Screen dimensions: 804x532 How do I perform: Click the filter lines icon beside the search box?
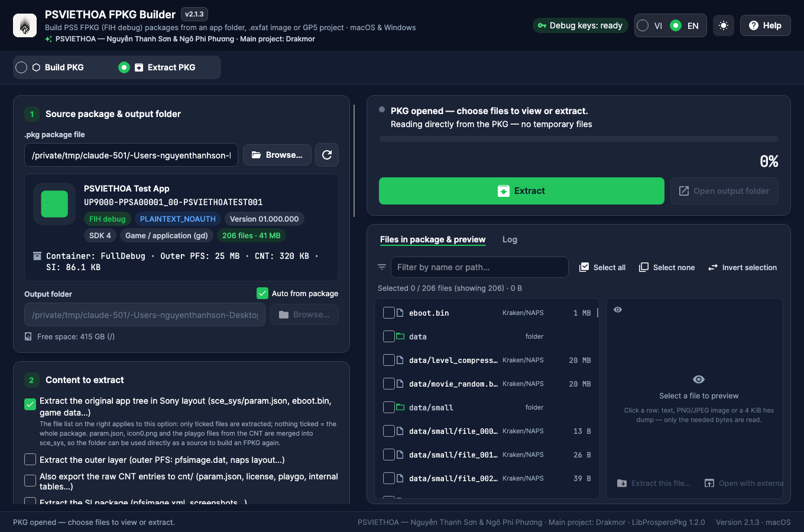382,267
